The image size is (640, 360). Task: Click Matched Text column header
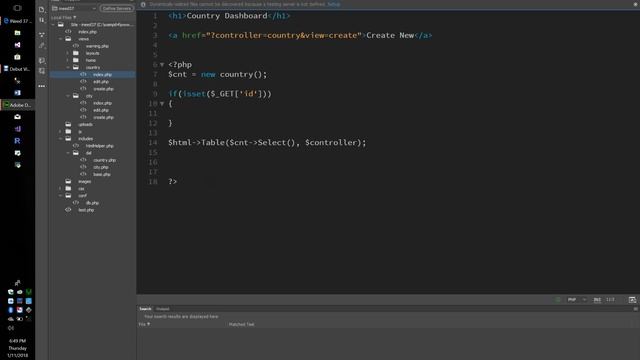pyautogui.click(x=241, y=324)
